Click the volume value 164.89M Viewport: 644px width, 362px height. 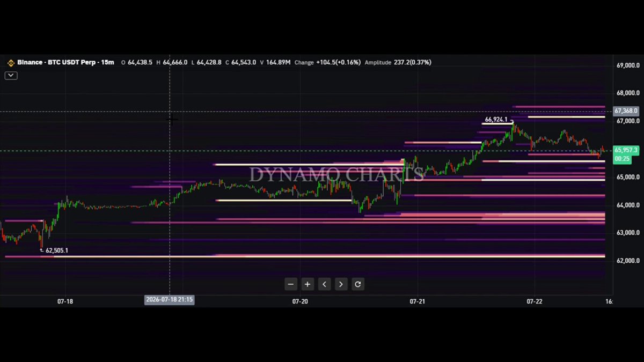[279, 63]
